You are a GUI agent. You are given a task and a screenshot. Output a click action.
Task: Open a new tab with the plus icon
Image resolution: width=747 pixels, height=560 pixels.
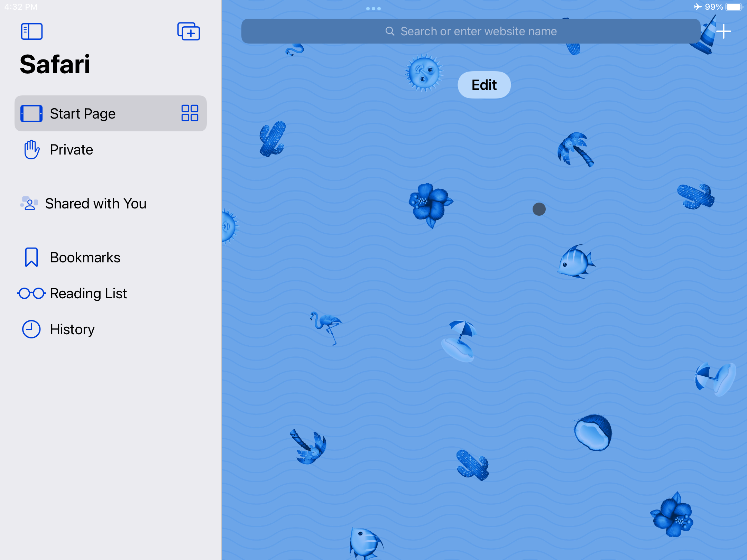click(x=723, y=31)
